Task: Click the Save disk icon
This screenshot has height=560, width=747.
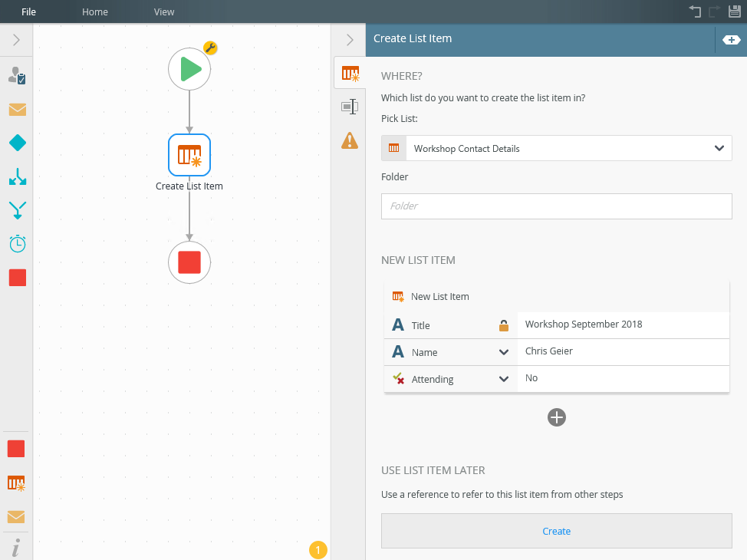Action: point(734,12)
